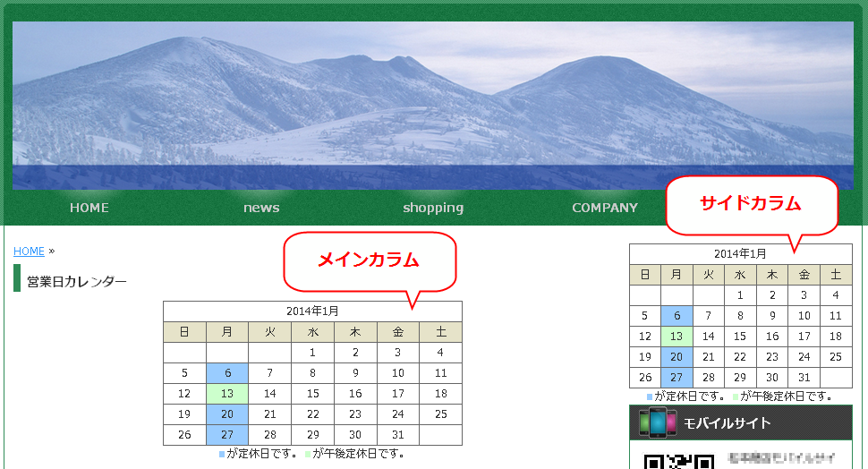The height and width of the screenshot is (469, 868).
Task: Click day 1 in the main calendar
Action: (313, 353)
